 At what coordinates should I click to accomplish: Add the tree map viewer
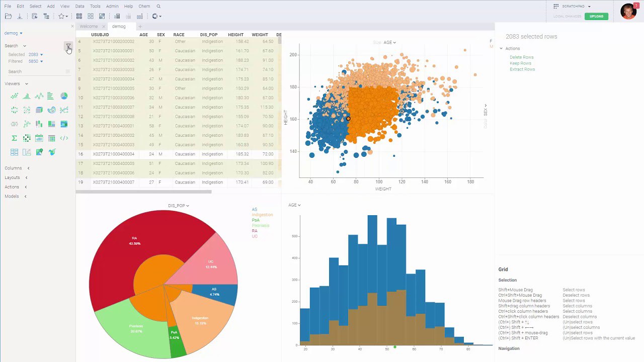51,124
